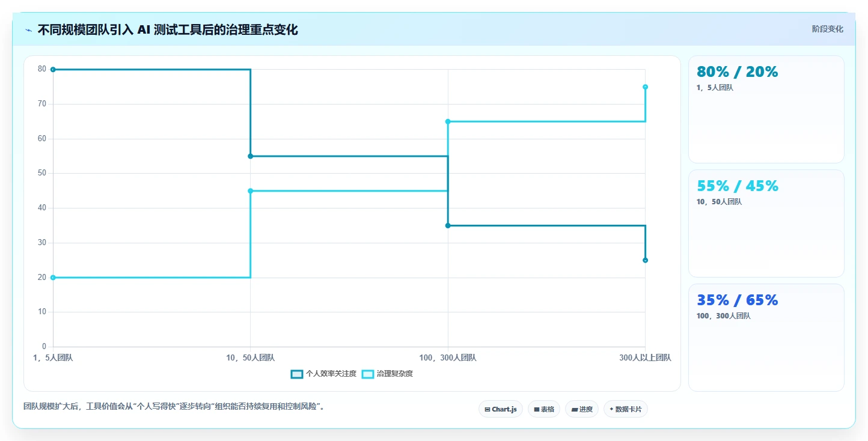868x441 pixels.
Task: Select the 35% / 65% stat card
Action: point(766,337)
